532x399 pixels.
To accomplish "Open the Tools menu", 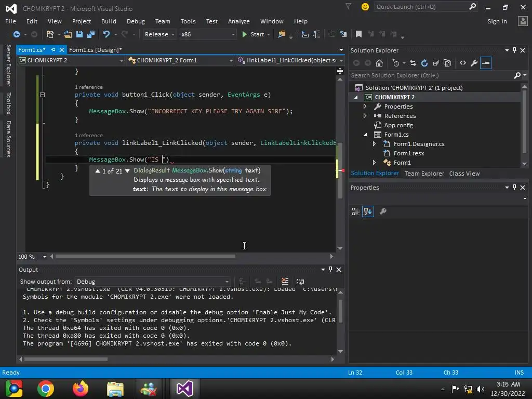I will point(188,21).
